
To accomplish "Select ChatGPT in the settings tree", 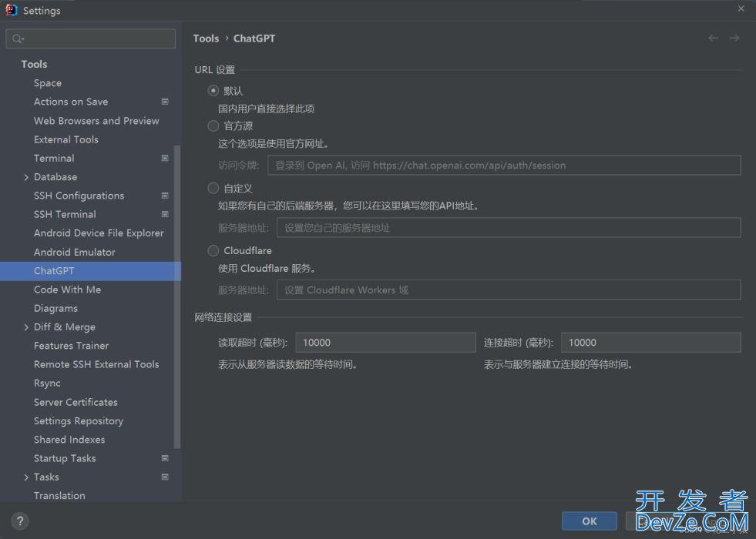I will [x=90, y=271].
